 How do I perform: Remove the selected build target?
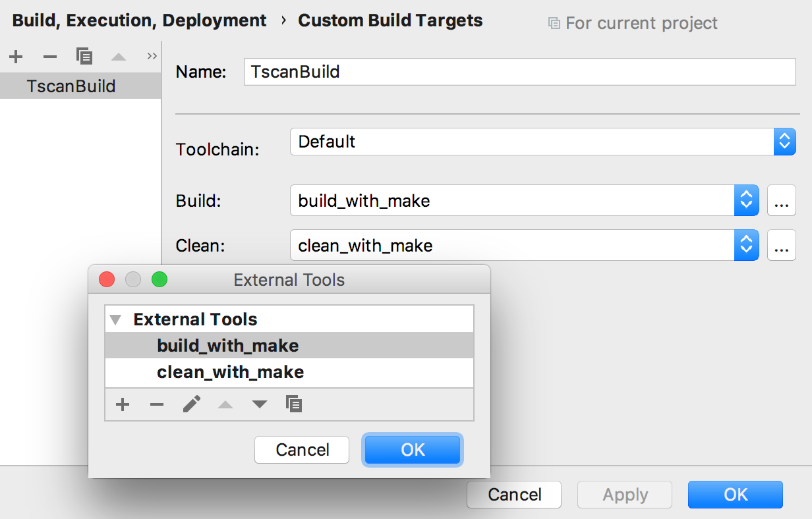tap(50, 57)
